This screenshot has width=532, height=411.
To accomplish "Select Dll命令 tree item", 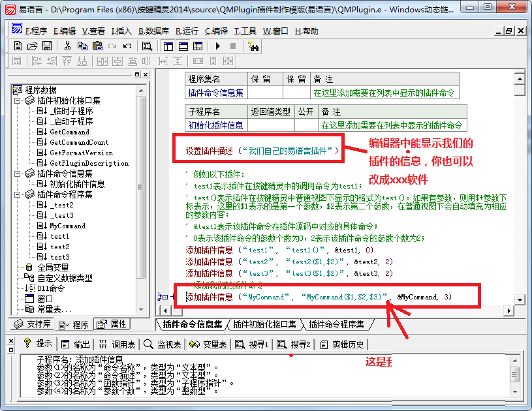I will tap(51, 288).
